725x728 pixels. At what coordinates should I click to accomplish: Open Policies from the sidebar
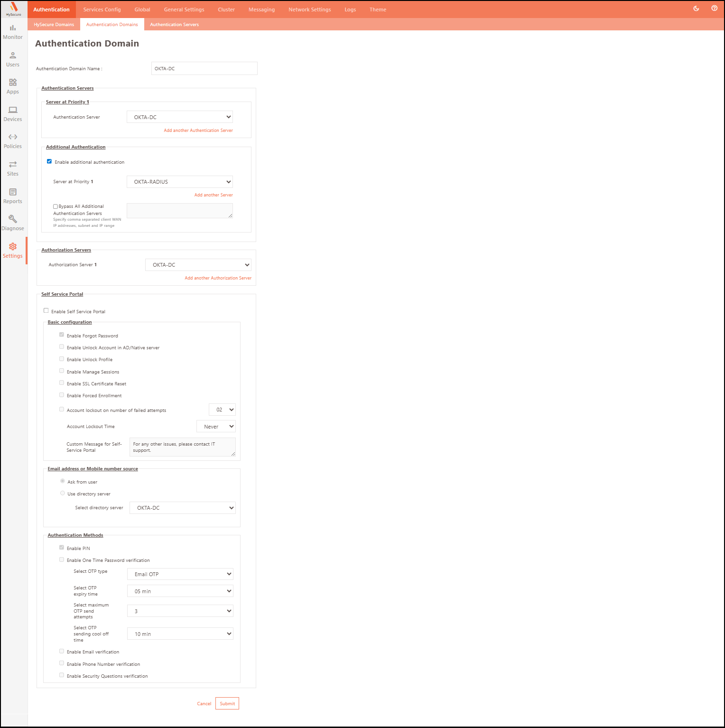point(13,141)
